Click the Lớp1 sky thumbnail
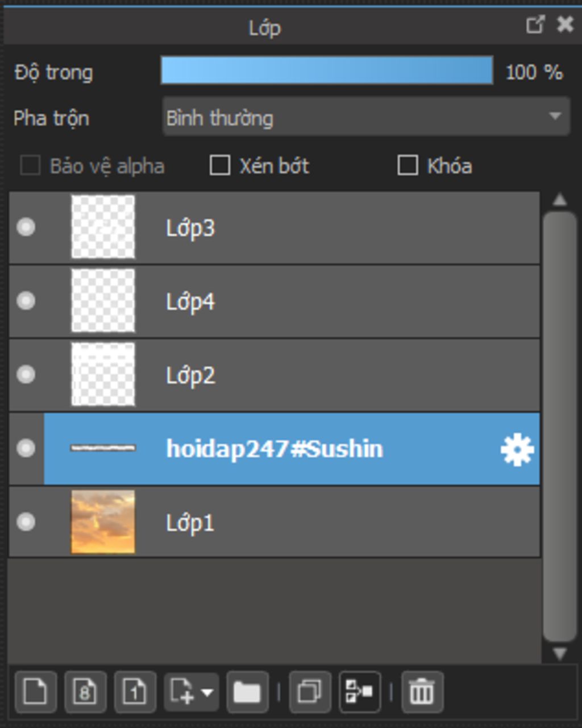The height and width of the screenshot is (728, 582). [x=103, y=522]
